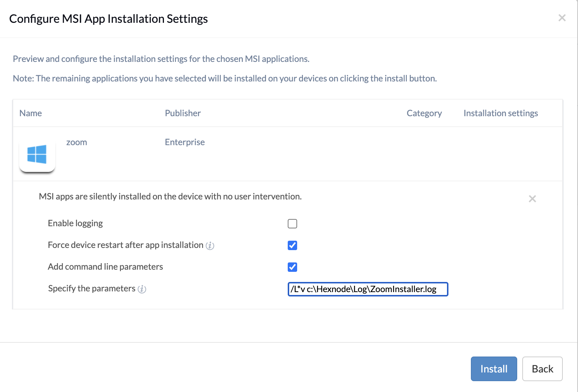
Task: Uncheck Add command line parameters
Action: click(292, 267)
